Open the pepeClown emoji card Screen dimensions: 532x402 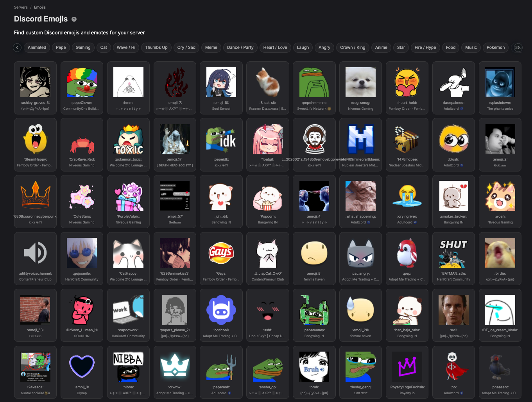click(82, 82)
